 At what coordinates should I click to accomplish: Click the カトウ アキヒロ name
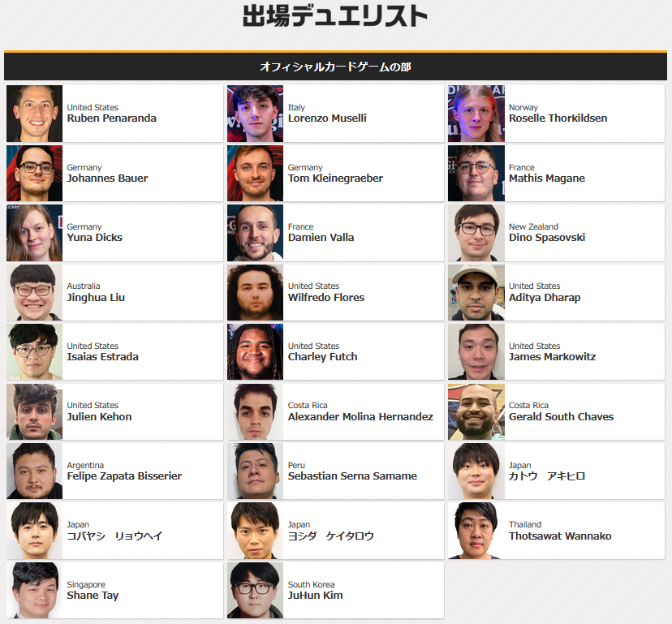pyautogui.click(x=547, y=476)
